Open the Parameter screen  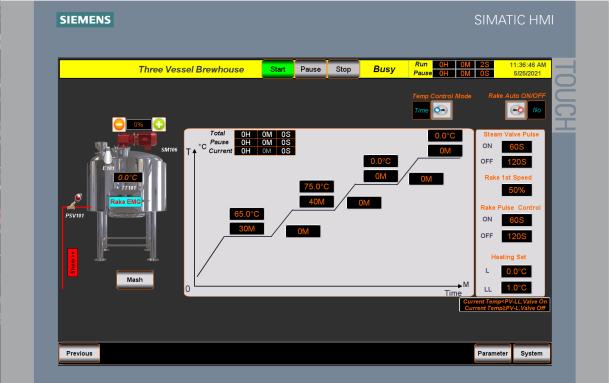click(492, 353)
